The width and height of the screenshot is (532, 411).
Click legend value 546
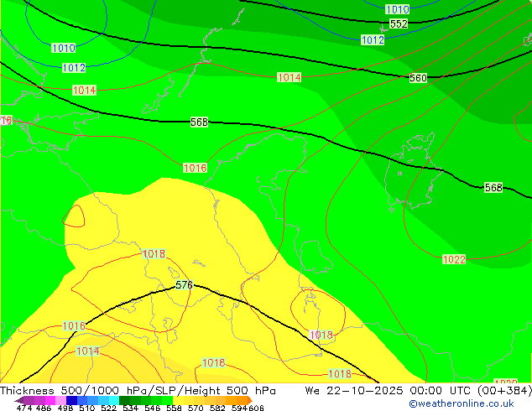pos(153,408)
